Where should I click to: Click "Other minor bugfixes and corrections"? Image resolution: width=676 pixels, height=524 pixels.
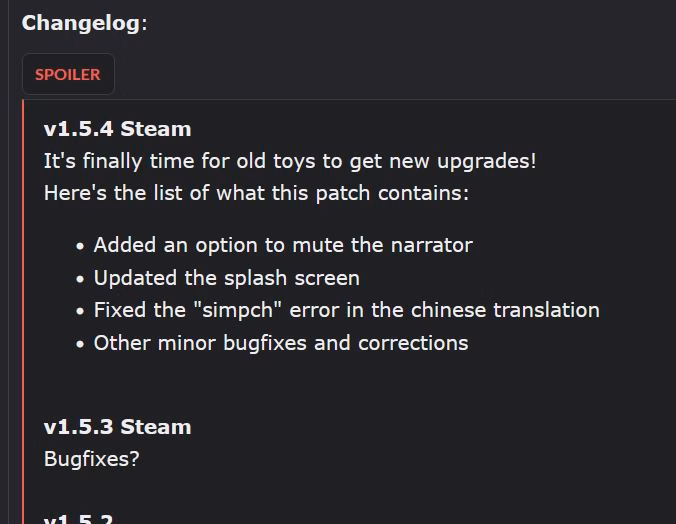point(281,343)
